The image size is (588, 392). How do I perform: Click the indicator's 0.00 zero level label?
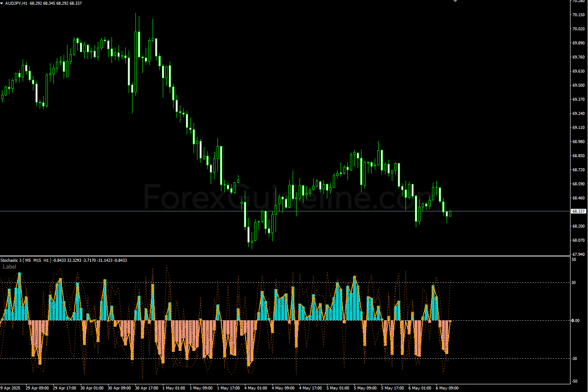point(576,321)
